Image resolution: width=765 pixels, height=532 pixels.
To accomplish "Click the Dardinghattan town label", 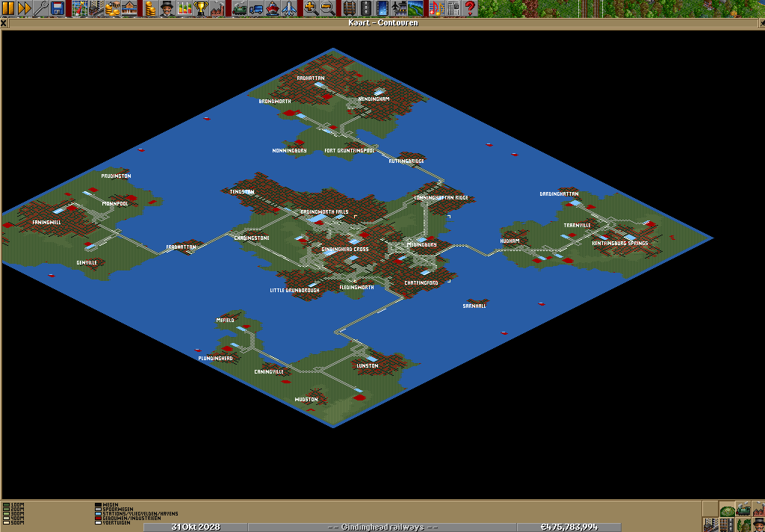I will tap(559, 194).
